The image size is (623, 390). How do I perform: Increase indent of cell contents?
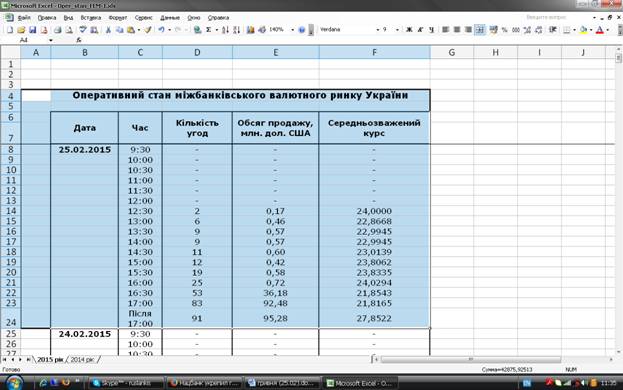[553, 30]
